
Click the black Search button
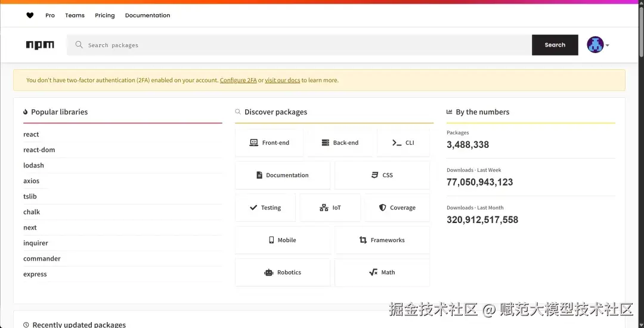(555, 45)
